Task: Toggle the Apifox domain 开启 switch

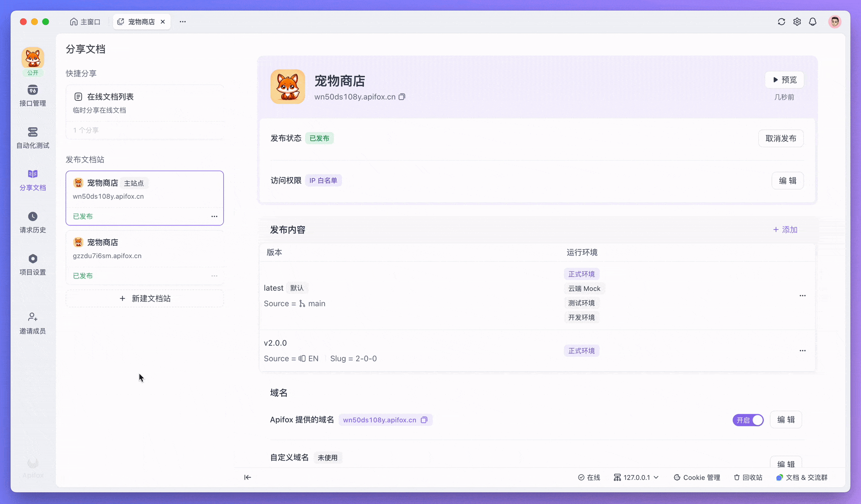Action: point(748,420)
